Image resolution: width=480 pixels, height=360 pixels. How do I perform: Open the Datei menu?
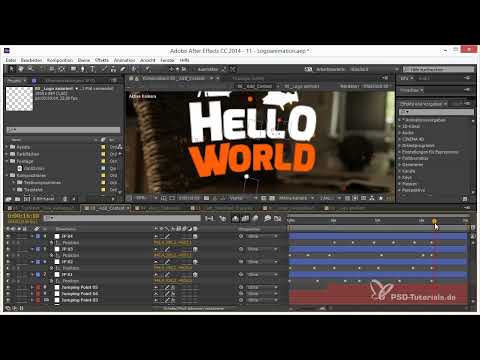[x=11, y=60]
